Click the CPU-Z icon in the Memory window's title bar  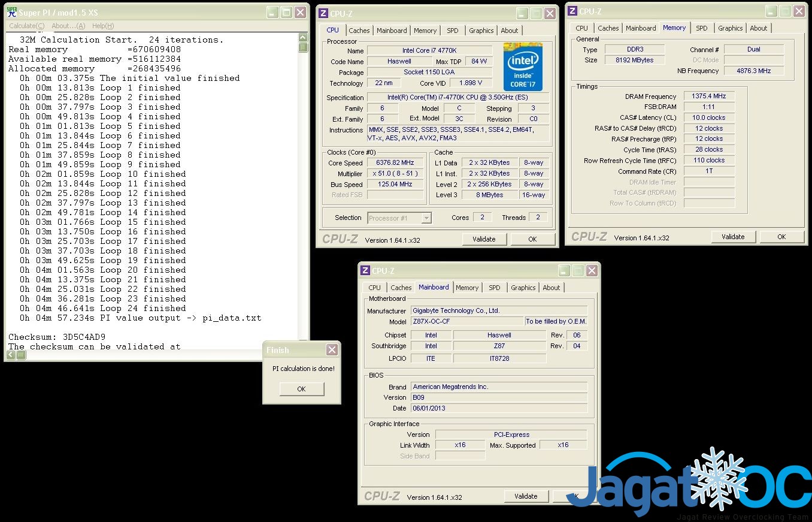(x=572, y=11)
